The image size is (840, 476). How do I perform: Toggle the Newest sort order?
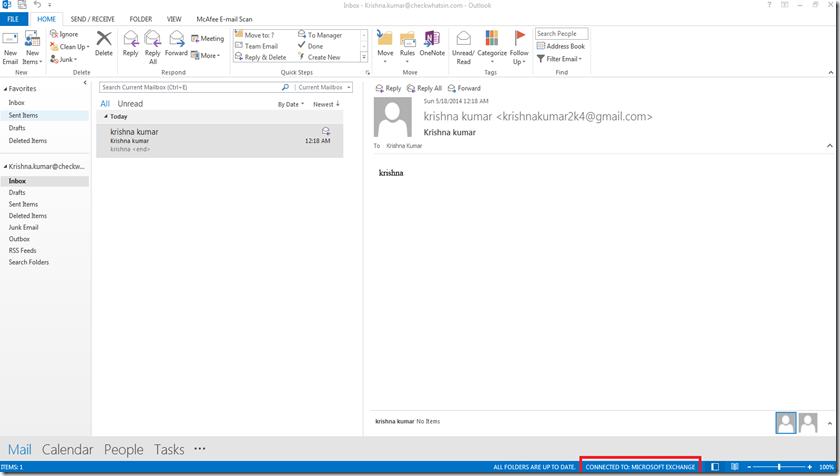click(326, 104)
